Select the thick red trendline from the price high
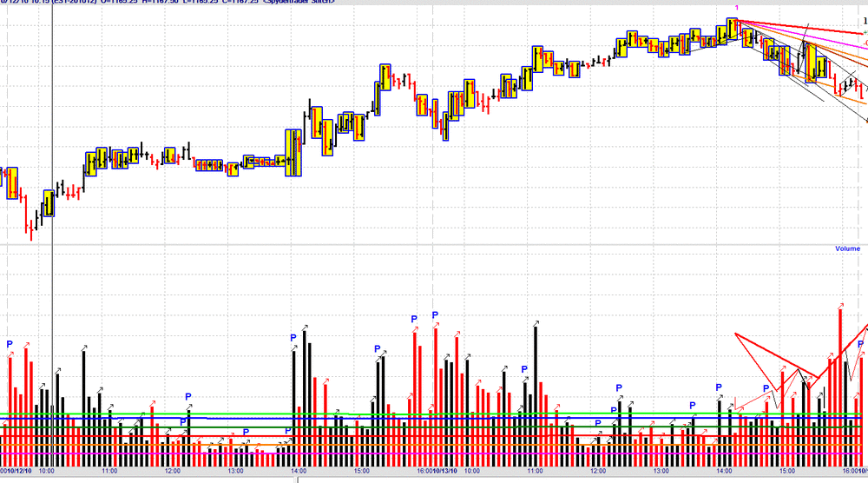The height and width of the screenshot is (483, 868). (x=800, y=27)
